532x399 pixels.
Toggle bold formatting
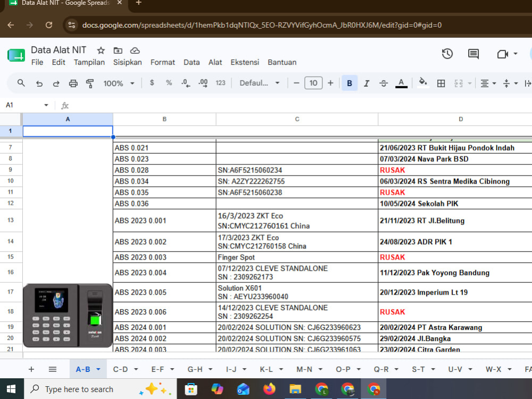pyautogui.click(x=350, y=84)
